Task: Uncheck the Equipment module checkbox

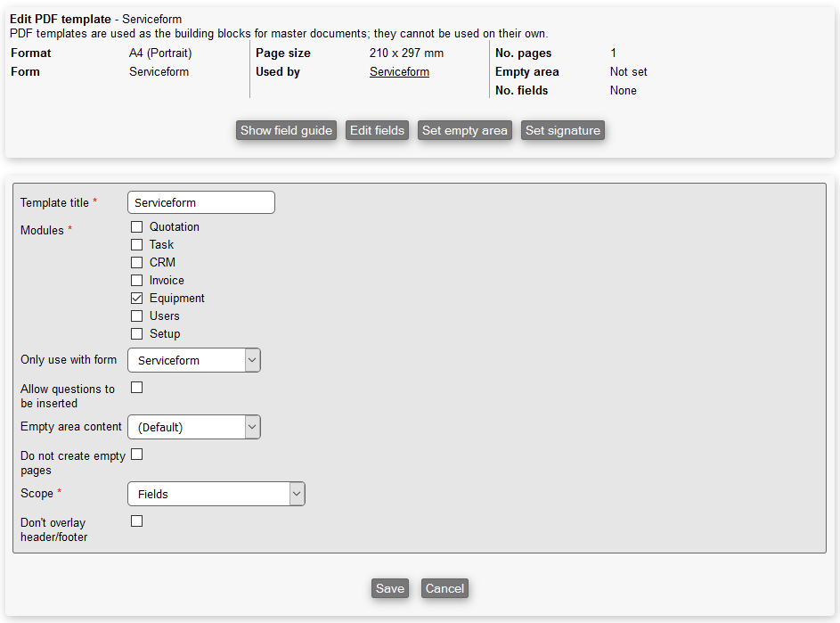Action: pos(137,298)
